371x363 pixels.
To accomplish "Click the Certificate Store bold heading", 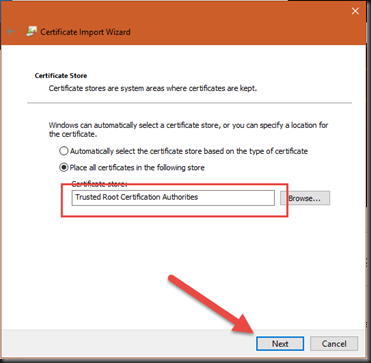I will click(x=61, y=76).
